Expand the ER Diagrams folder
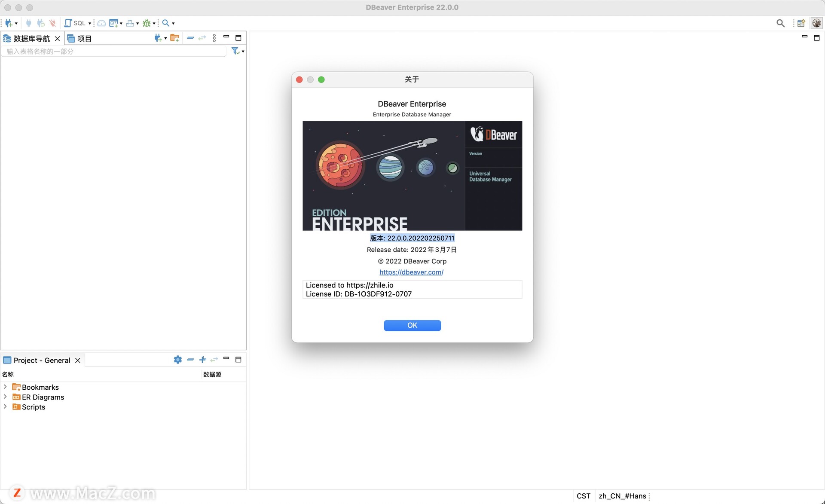Image resolution: width=825 pixels, height=504 pixels. [x=5, y=397]
